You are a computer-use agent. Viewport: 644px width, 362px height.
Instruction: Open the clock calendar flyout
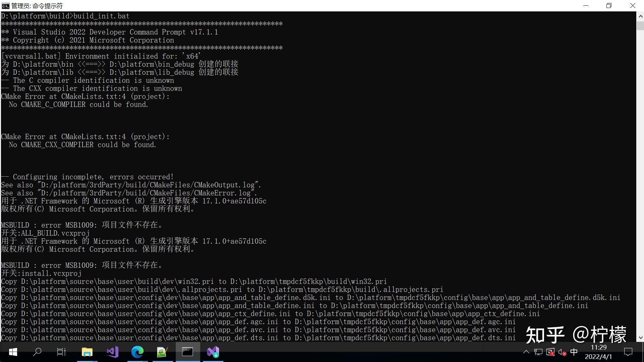point(599,352)
